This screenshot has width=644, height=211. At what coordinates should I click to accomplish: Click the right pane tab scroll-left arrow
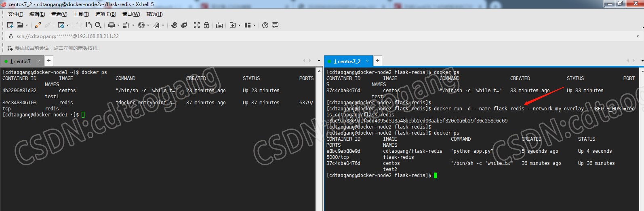point(628,61)
